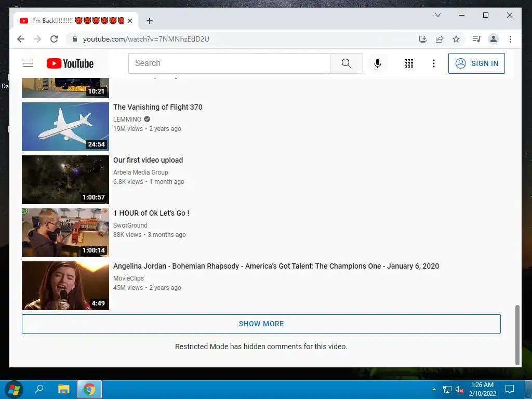Open File Explorer from taskbar
This screenshot has height=399, width=532.
click(x=63, y=389)
